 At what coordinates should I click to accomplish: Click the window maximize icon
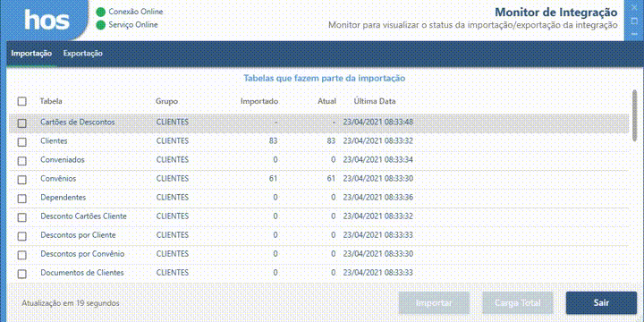[634, 21]
